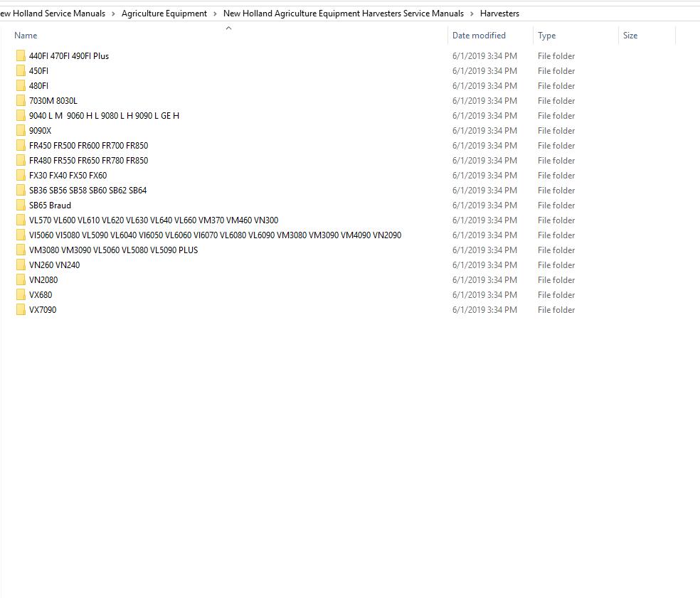Select the VX7090 folder icon
The width and height of the screenshot is (700, 598).
click(x=21, y=310)
